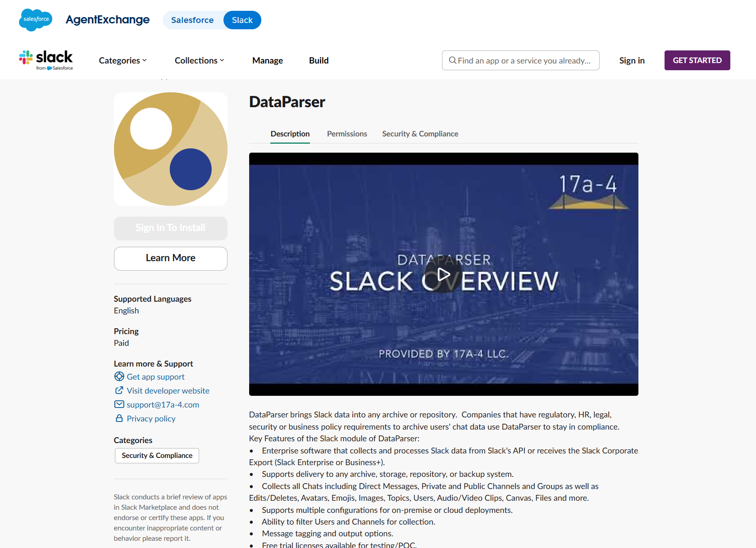The height and width of the screenshot is (548, 756).
Task: Click the padlock icon for Privacy policy
Action: click(x=119, y=418)
